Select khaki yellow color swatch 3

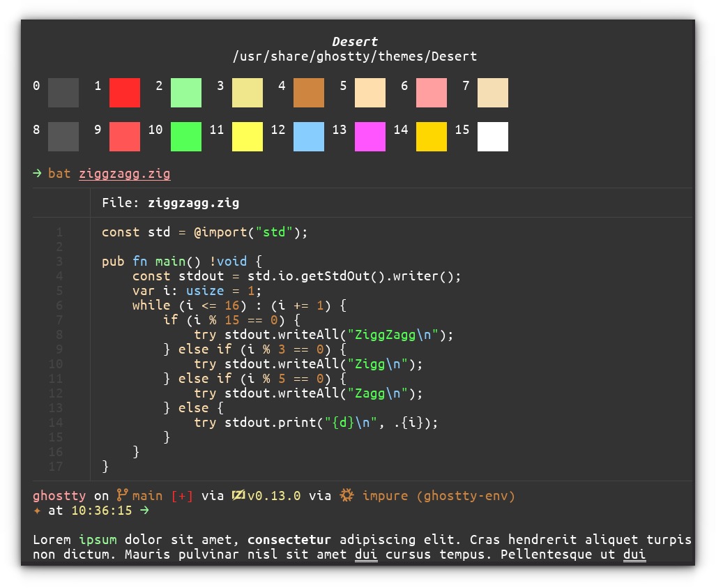[x=247, y=93]
